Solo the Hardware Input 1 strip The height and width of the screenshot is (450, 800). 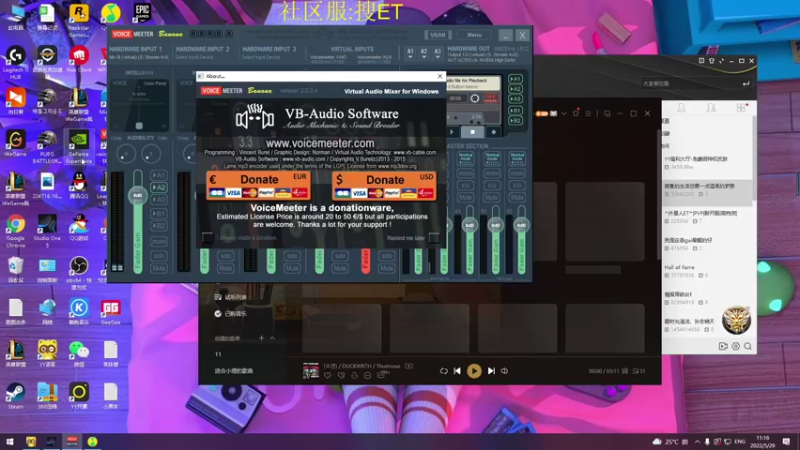pos(159,256)
